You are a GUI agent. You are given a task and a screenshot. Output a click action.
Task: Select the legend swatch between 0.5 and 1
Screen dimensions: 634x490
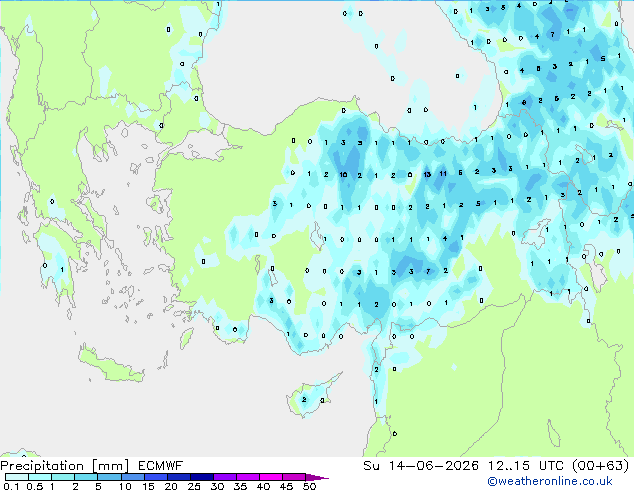click(x=40, y=477)
